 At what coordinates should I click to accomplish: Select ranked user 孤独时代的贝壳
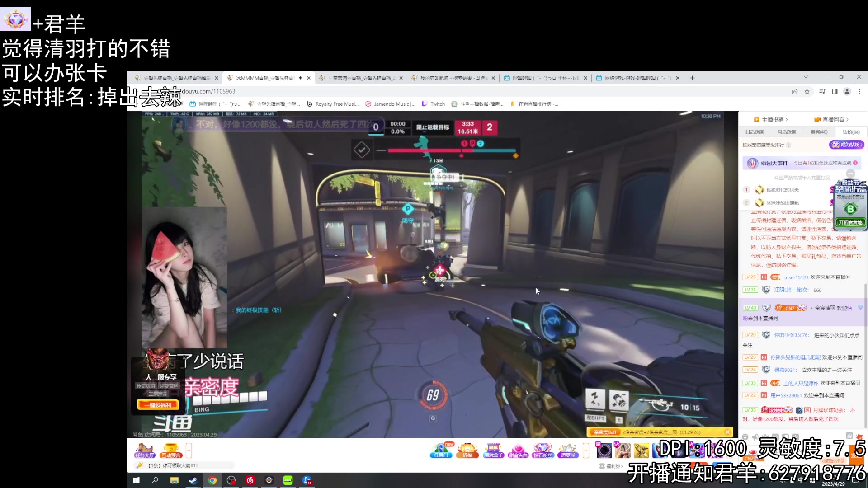783,190
